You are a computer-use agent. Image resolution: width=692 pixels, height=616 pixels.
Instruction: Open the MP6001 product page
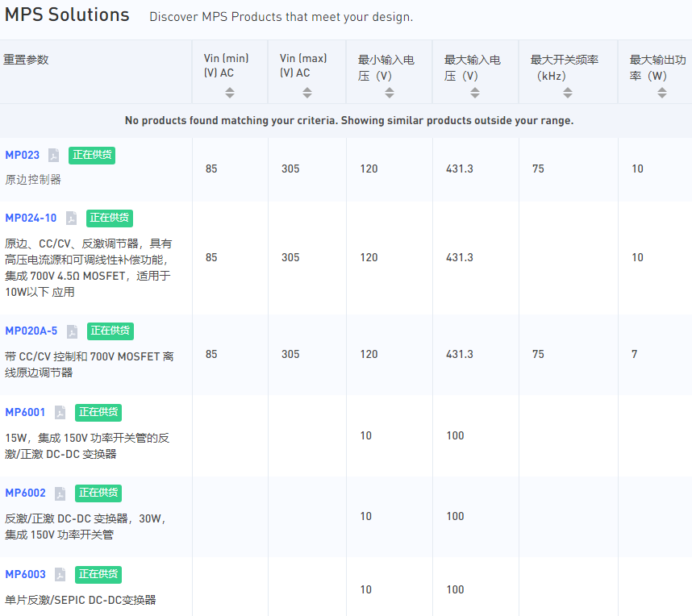pos(25,412)
